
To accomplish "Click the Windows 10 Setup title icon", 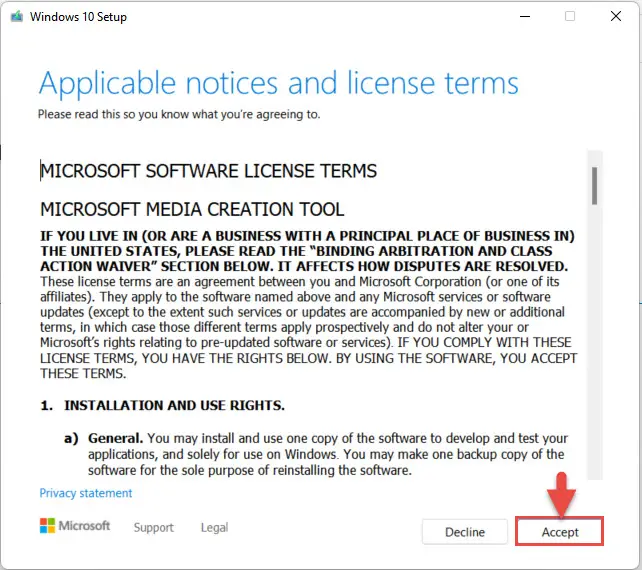I will [x=17, y=16].
